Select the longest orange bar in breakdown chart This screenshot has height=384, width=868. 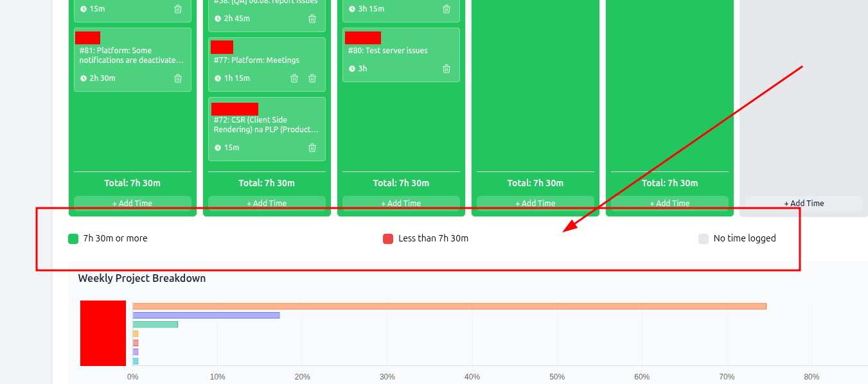point(449,306)
